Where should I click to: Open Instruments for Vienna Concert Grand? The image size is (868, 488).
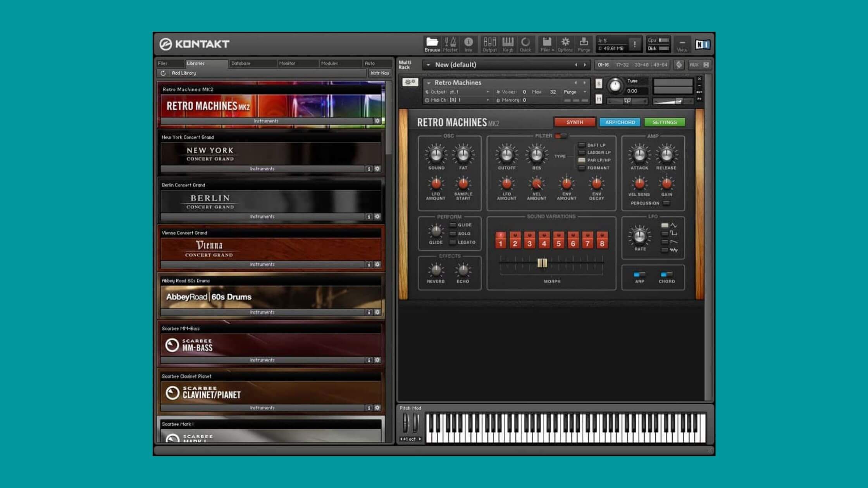(262, 264)
